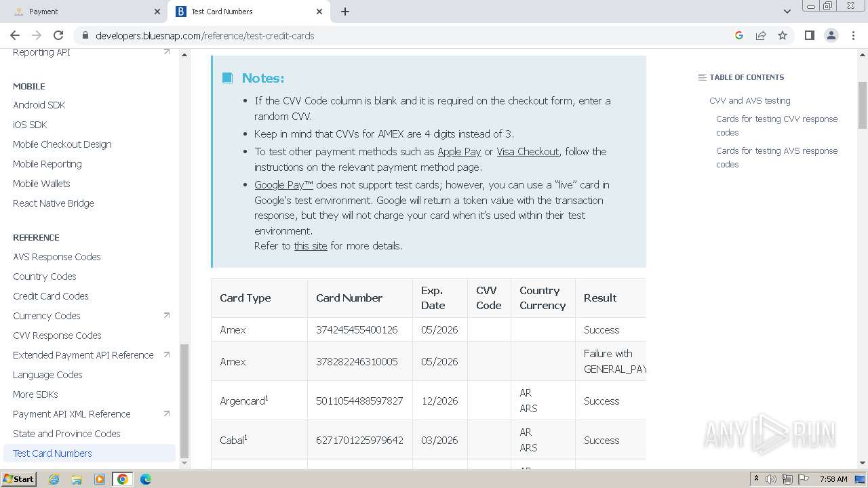Click the external link icon beside Payment API XML

click(167, 413)
